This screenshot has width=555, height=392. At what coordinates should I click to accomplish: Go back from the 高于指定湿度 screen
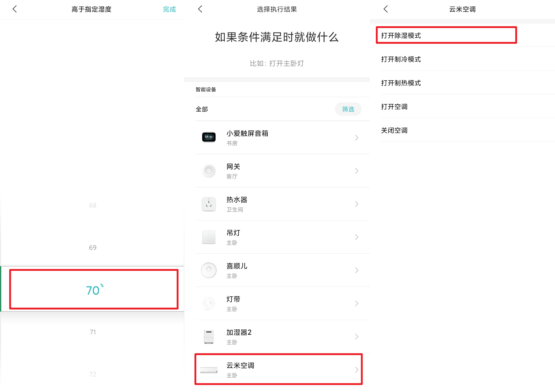point(15,9)
